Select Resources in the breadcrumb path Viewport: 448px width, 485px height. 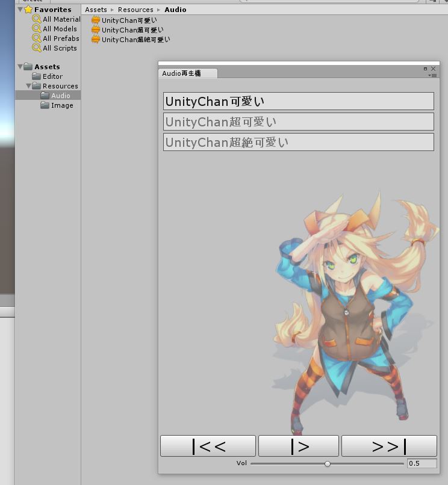135,10
